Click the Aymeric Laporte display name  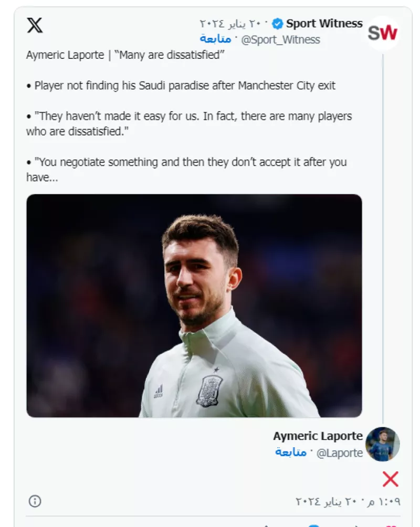317,436
